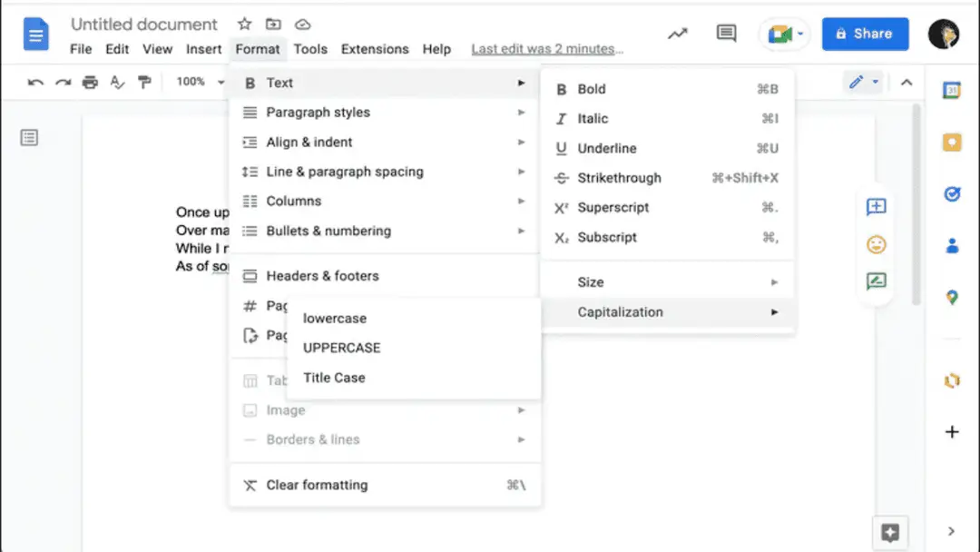Click the vertical document scrollbar

click(916, 205)
